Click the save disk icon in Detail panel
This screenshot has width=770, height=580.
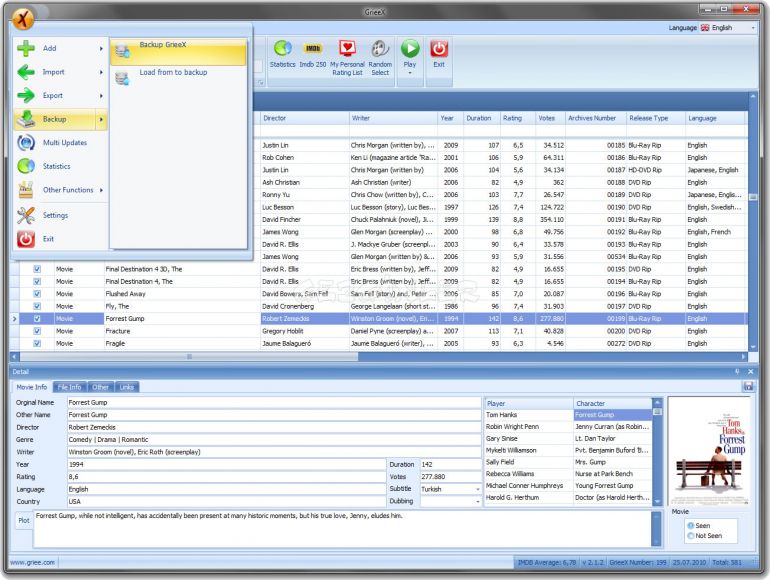coord(748,387)
